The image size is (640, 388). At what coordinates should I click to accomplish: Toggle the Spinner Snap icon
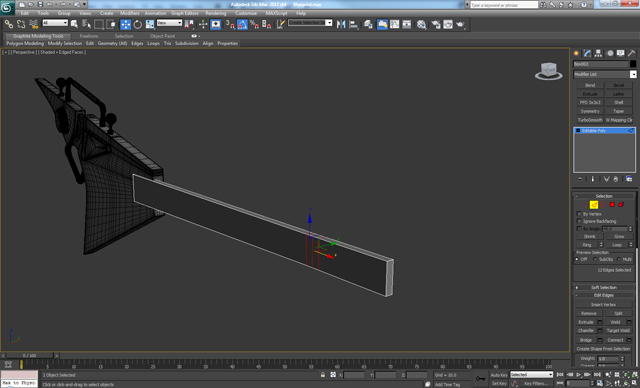[x=267, y=24]
